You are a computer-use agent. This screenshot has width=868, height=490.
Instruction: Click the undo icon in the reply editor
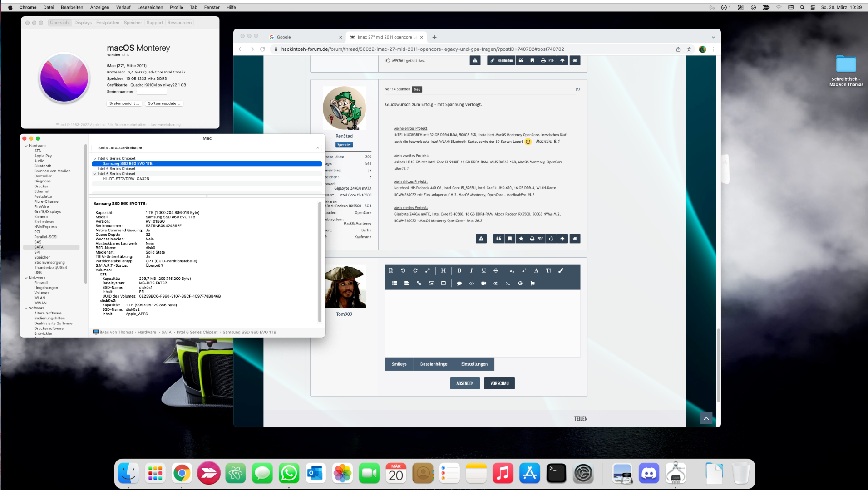(x=403, y=271)
